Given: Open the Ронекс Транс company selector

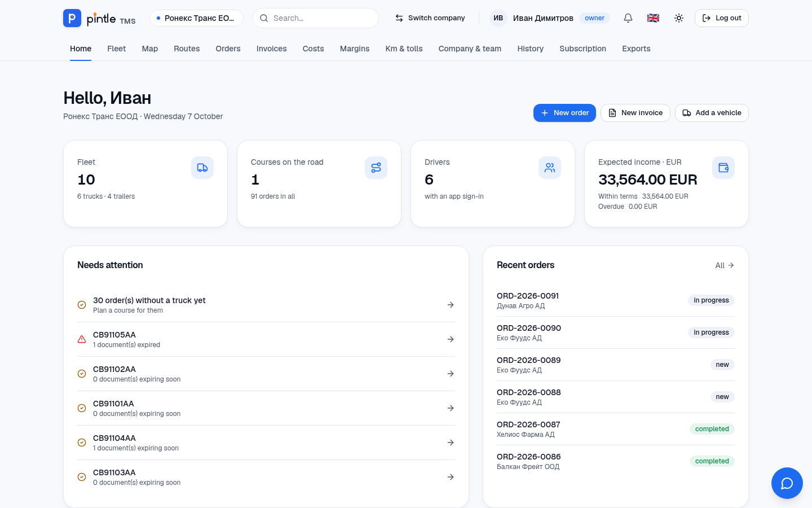Looking at the screenshot, I should [196, 18].
